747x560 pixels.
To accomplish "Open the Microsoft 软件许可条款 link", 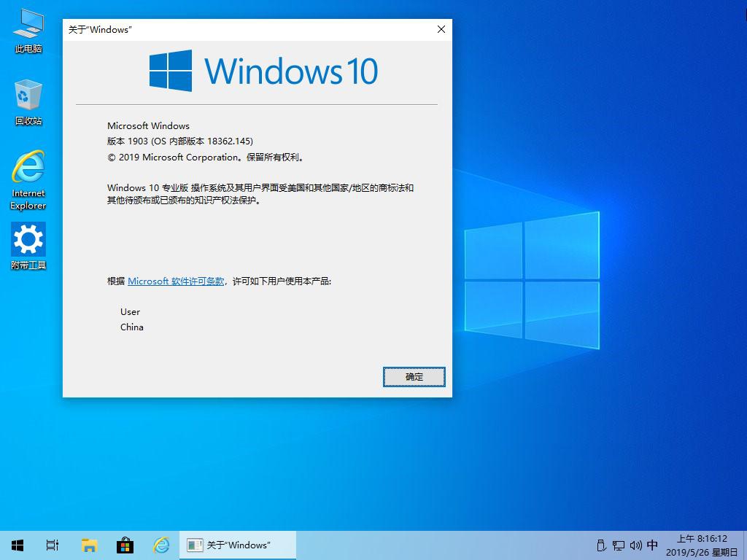I will coord(176,281).
